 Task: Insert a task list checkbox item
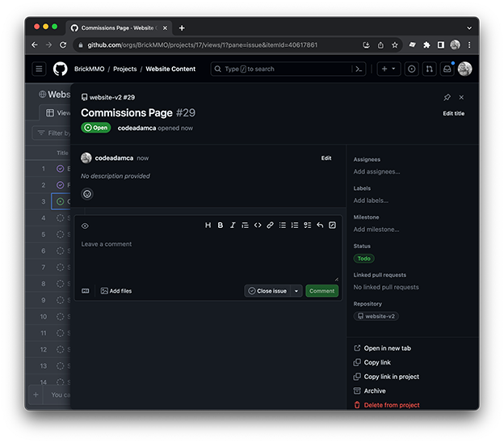click(x=308, y=226)
